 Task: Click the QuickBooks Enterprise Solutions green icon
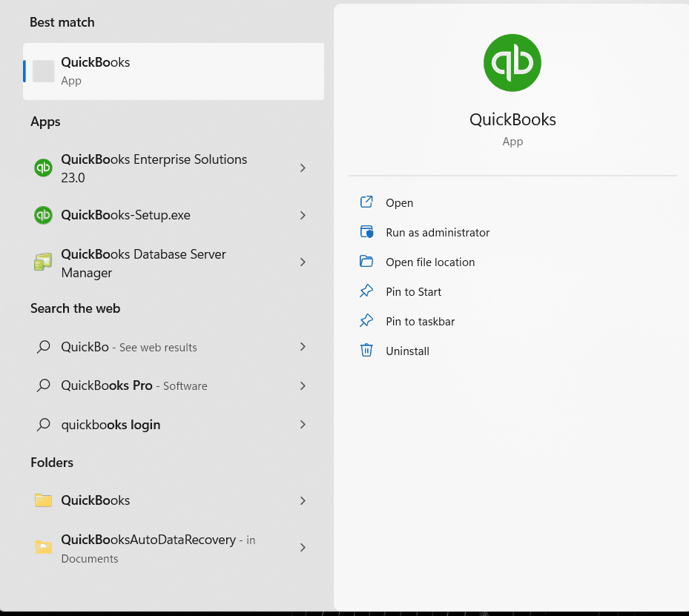click(43, 168)
